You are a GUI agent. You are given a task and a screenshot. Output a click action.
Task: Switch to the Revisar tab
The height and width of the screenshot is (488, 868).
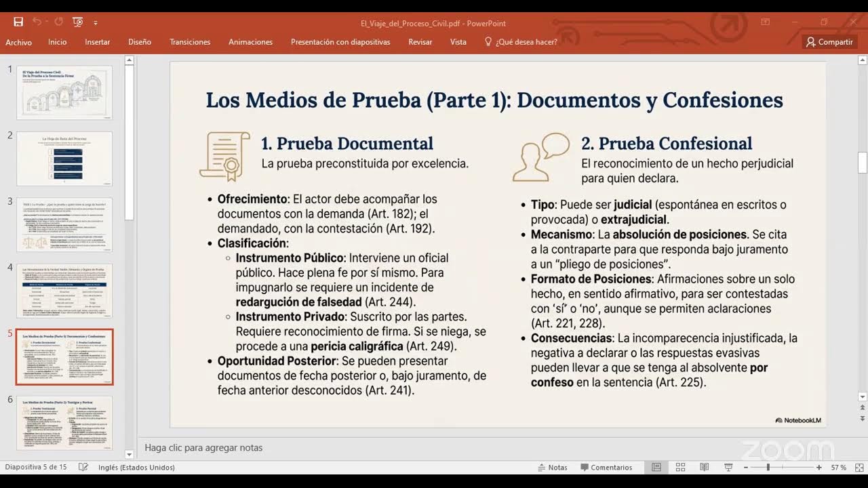(x=420, y=42)
